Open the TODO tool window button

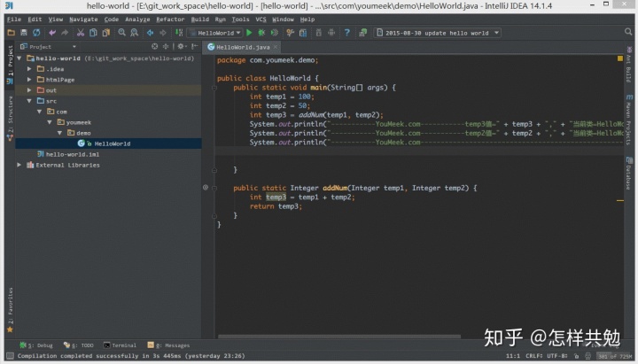point(79,345)
